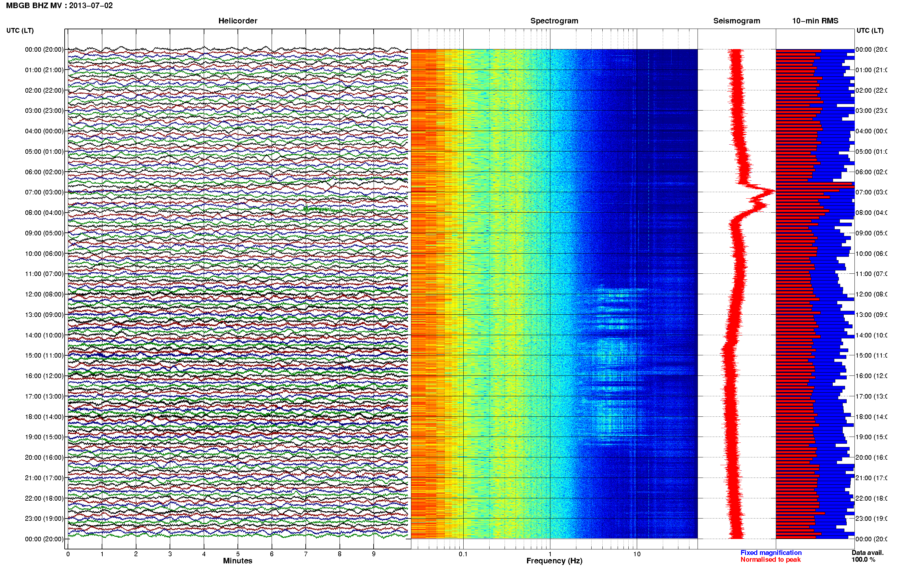Click Minutes axis tick label 5
Viewport: 924px width, 578px height.
click(x=238, y=554)
